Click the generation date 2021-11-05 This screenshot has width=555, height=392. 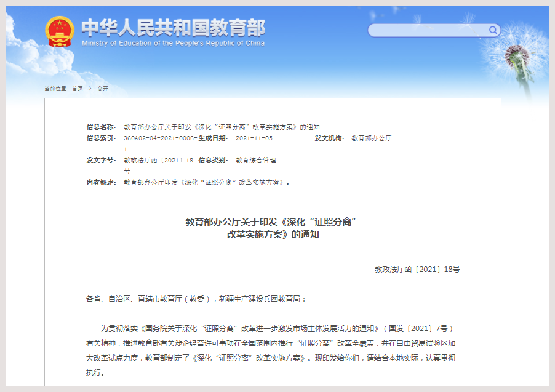click(254, 138)
